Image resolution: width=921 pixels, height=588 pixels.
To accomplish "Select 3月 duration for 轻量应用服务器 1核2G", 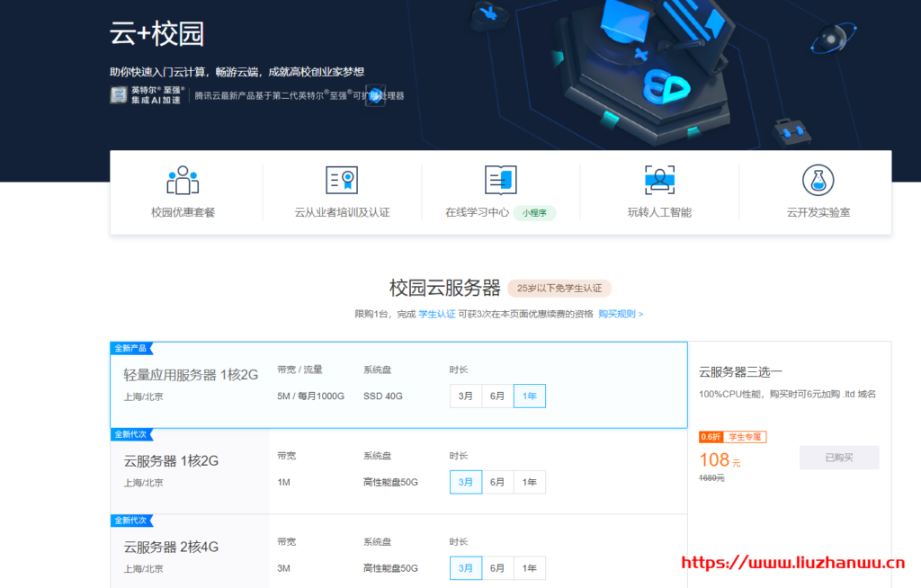I will click(x=466, y=396).
